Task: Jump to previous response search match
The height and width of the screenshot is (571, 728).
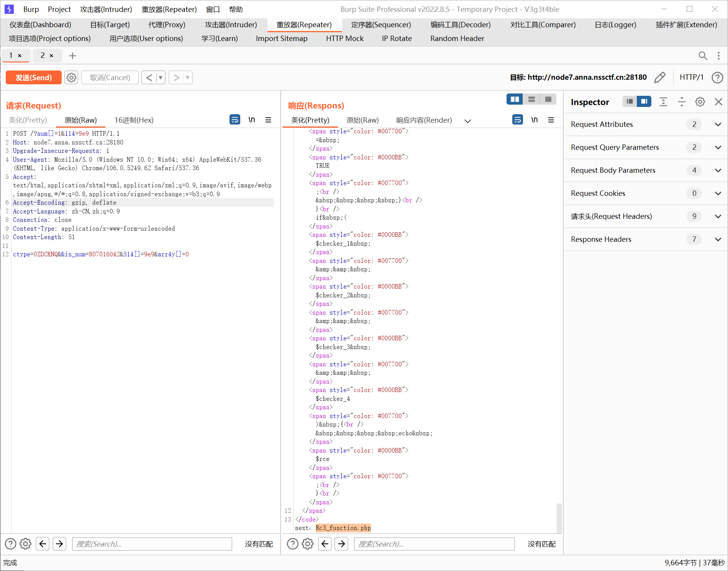Action: [325, 544]
